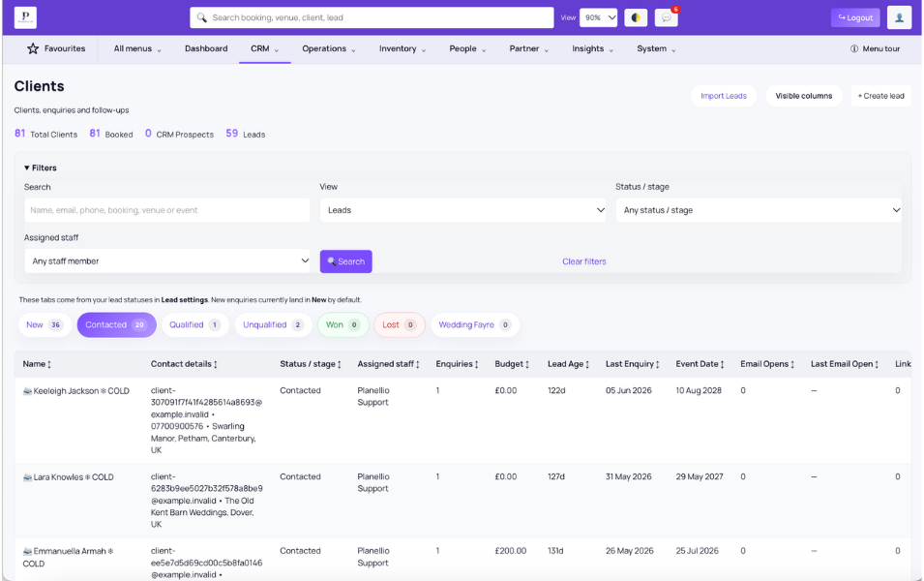924x581 pixels.
Task: Sort by Budget column arrows
Action: pos(526,364)
